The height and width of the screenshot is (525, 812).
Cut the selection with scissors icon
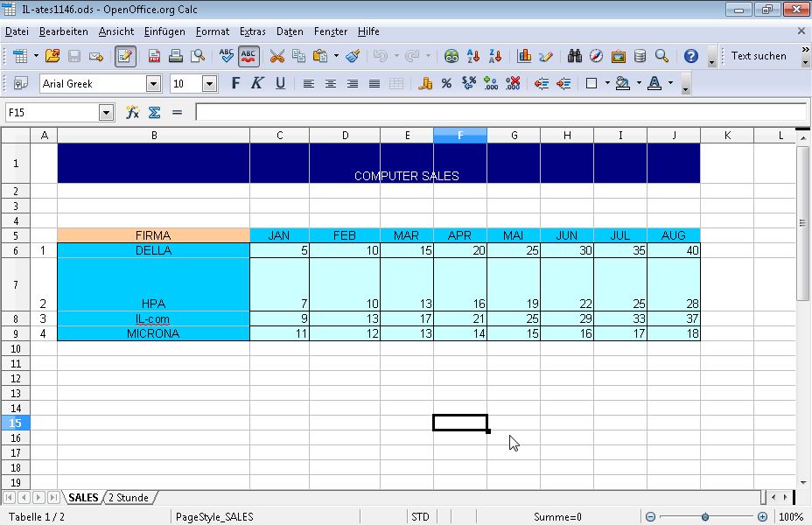coord(277,56)
